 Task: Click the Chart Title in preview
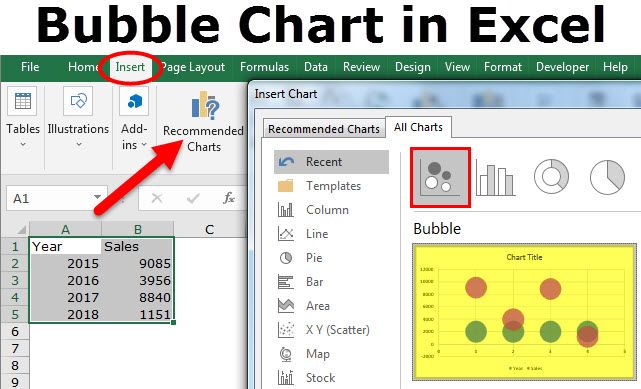[524, 257]
